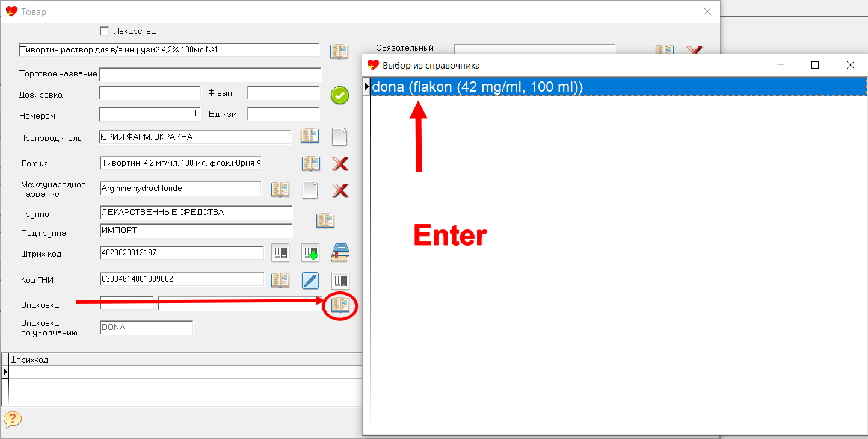Click the Дозировка input field
The width and height of the screenshot is (868, 439).
(150, 93)
